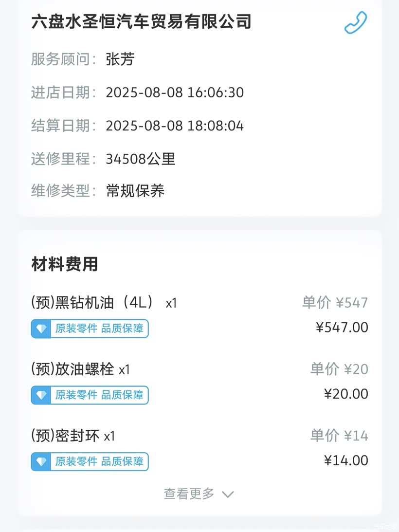Tap the 常规保养 repair type
The height and width of the screenshot is (532, 399).
tap(135, 191)
